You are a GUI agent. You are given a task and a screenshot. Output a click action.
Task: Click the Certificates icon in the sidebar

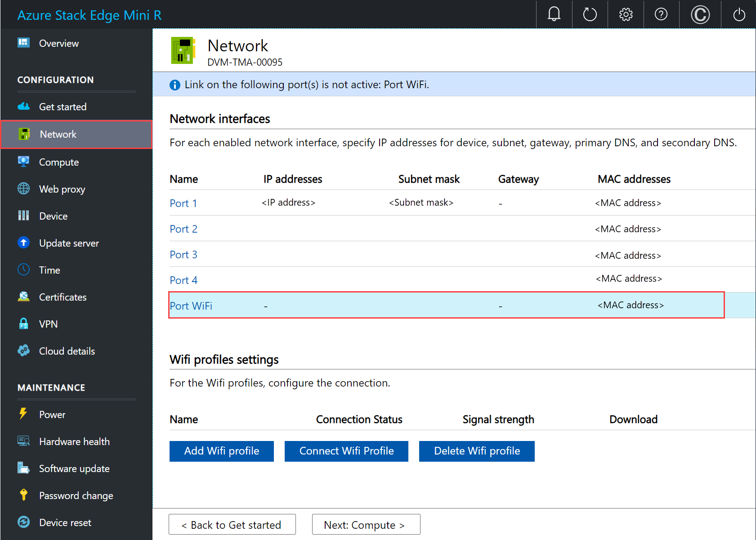pos(23,297)
